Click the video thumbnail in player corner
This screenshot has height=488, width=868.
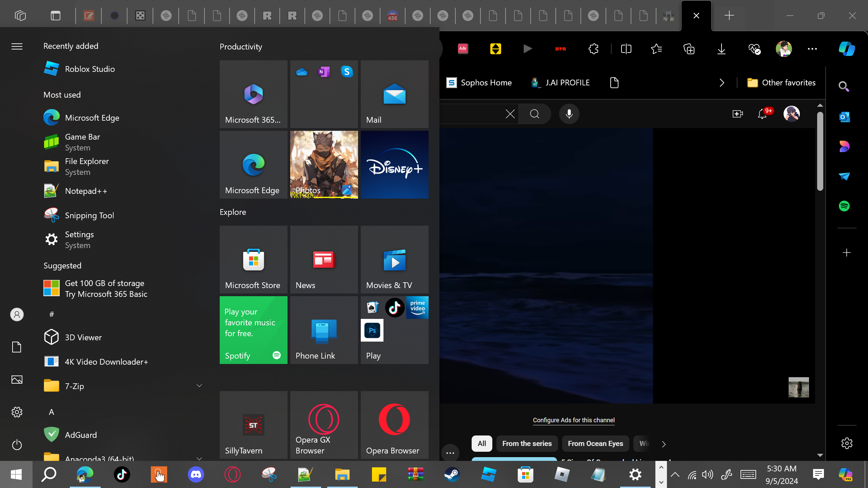[798, 387]
